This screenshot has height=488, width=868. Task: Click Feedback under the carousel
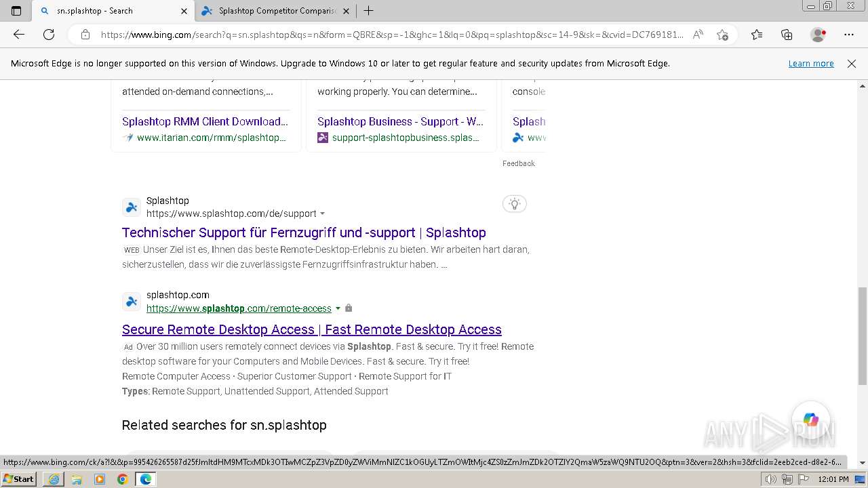pos(519,163)
